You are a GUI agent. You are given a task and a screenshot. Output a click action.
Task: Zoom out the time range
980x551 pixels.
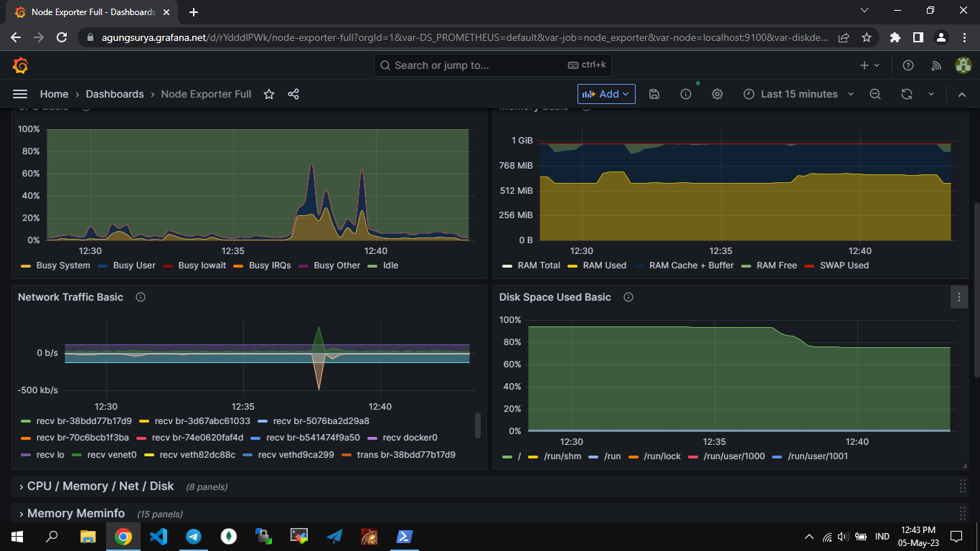click(x=875, y=94)
